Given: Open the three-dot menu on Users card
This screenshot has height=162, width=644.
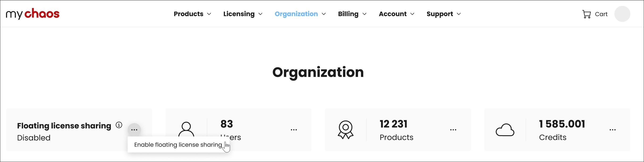Looking at the screenshot, I should 294,130.
